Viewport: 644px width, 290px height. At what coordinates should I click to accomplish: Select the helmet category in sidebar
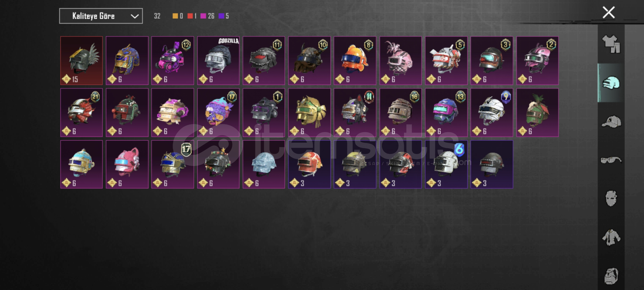click(x=611, y=83)
